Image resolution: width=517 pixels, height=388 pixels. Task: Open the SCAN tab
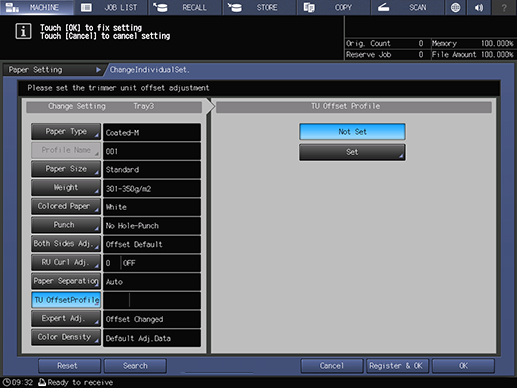click(407, 7)
